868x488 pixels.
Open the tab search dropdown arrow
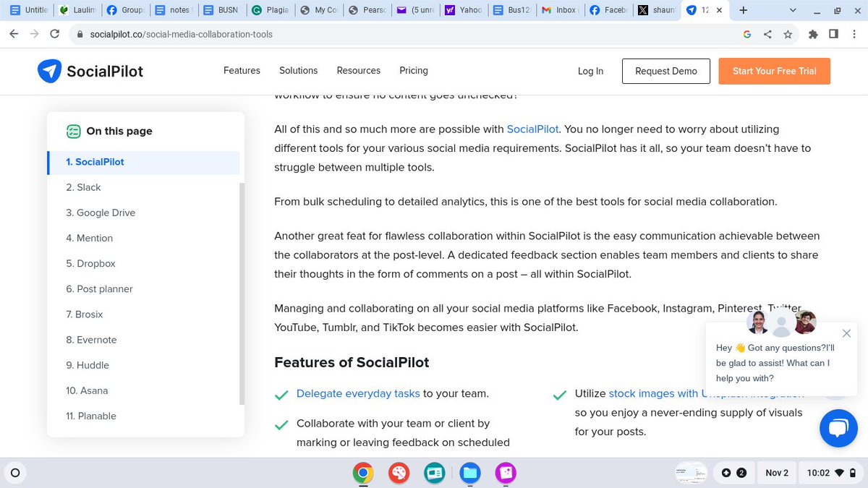793,10
